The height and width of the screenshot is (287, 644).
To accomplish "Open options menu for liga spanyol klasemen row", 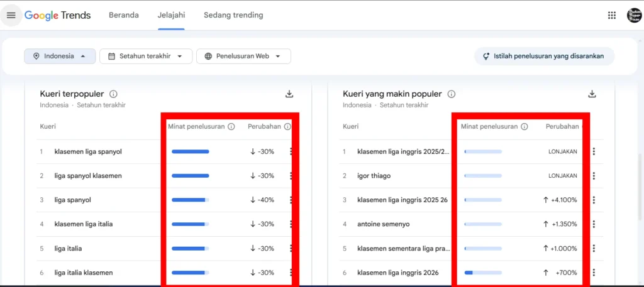I will (x=291, y=176).
